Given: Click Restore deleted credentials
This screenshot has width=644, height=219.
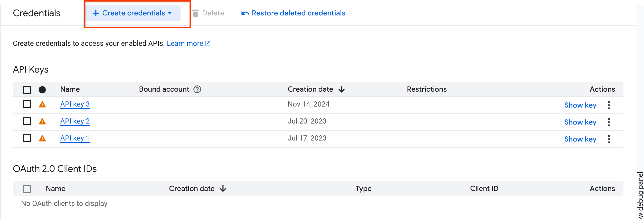Looking at the screenshot, I should tap(293, 13).
